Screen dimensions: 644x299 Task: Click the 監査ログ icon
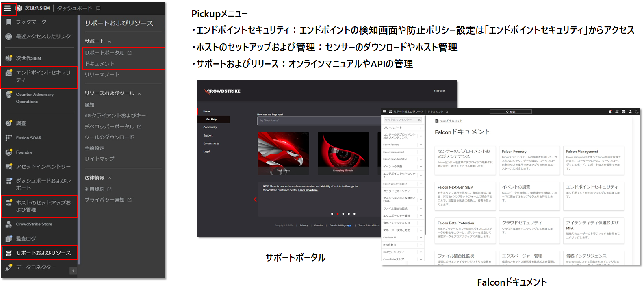point(9,238)
